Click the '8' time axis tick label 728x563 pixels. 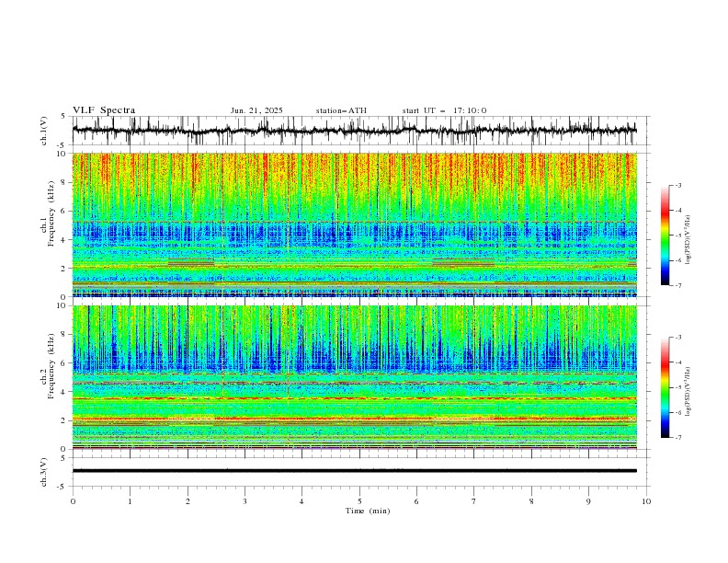(531, 501)
